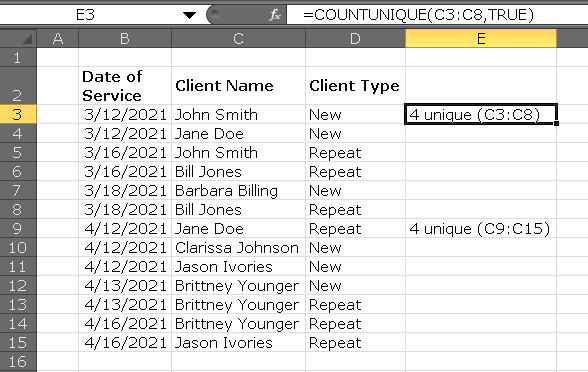588x372 pixels.
Task: Select row 2 header
Action: [x=18, y=86]
